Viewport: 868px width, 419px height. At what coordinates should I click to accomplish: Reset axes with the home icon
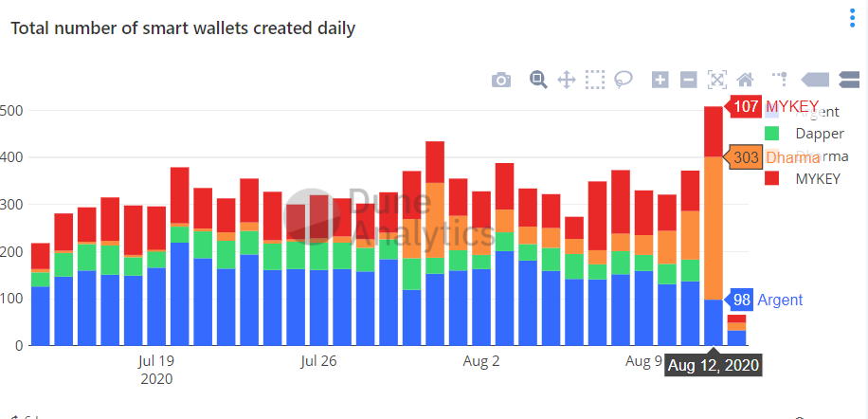point(746,80)
